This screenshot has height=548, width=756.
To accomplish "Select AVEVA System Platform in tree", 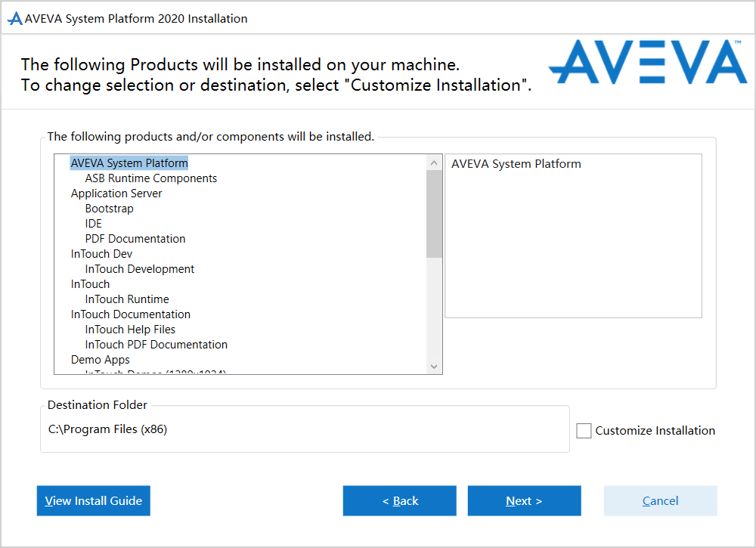I will pos(129,163).
